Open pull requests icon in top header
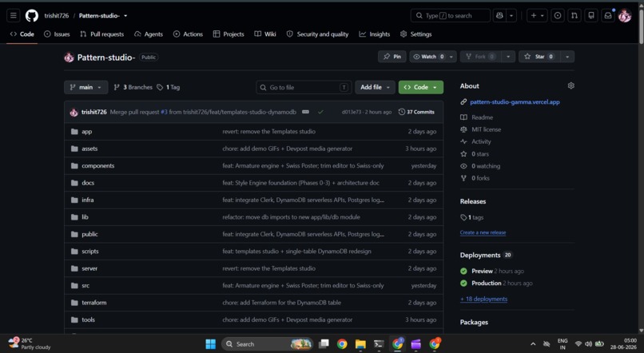Screen dimensions: 644x353 point(574,16)
